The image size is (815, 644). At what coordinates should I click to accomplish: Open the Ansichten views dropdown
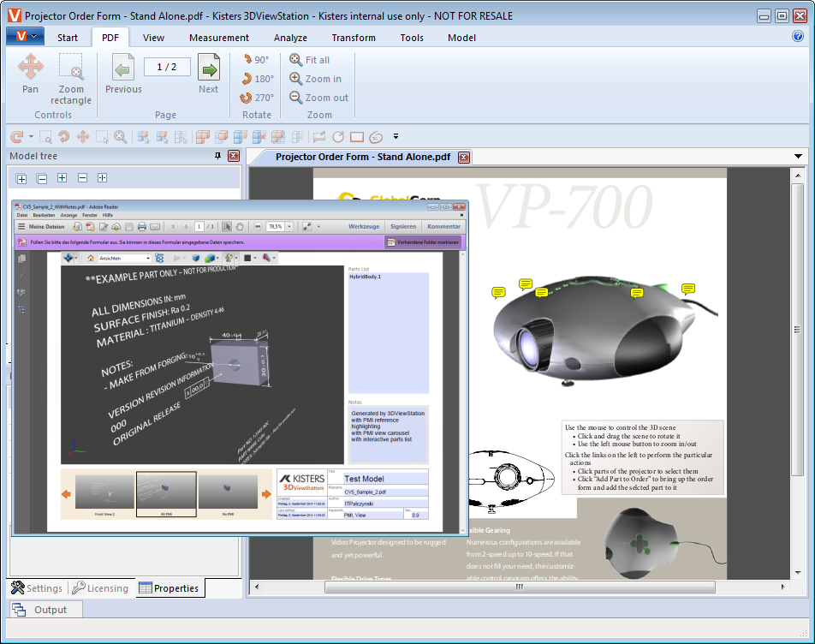(124, 258)
